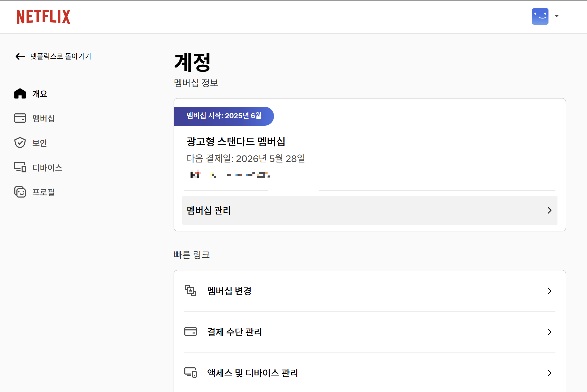
Task: Open the 멤버십 관리 button
Action: 370,210
